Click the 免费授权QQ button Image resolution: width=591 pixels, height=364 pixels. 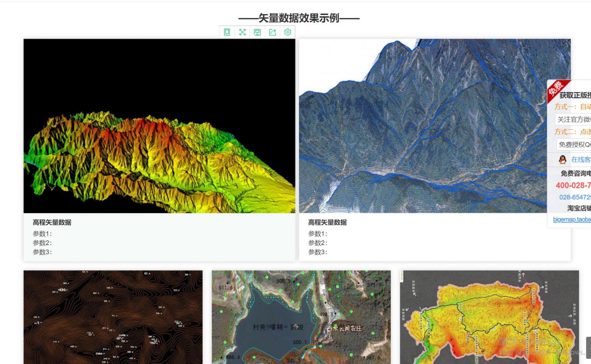[x=574, y=145]
